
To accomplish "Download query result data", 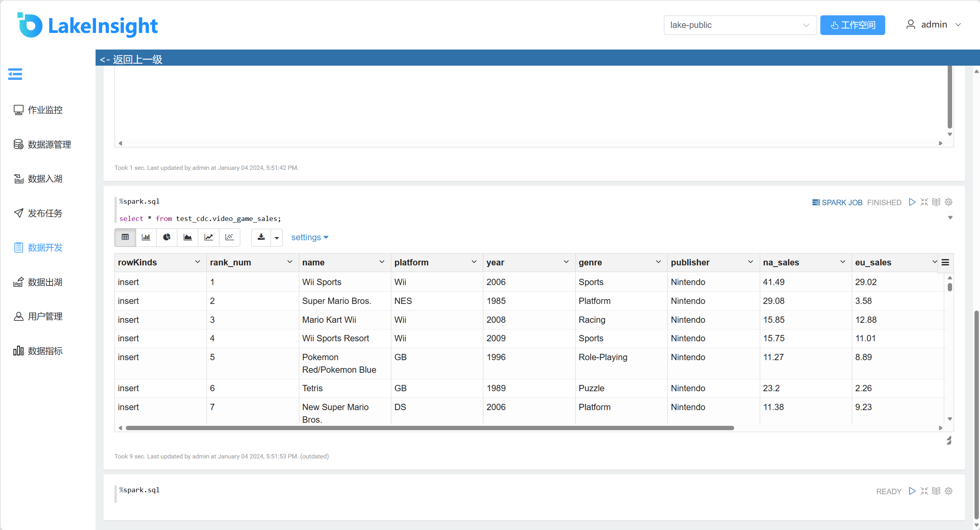I will coord(261,237).
